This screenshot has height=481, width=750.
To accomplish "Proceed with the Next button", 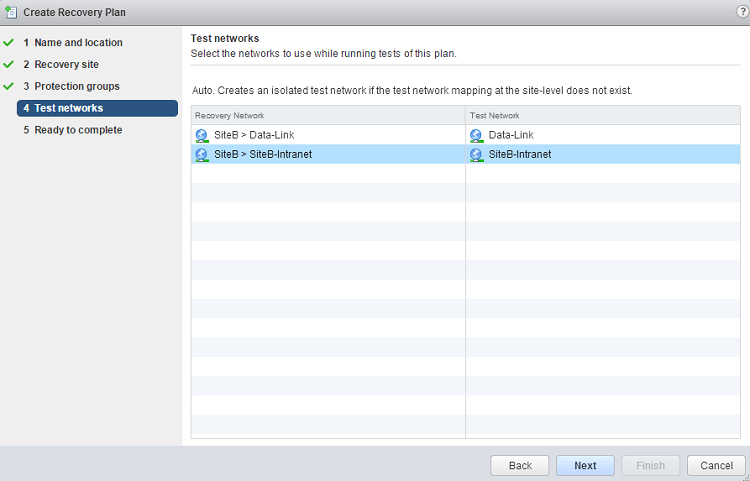I will [585, 465].
